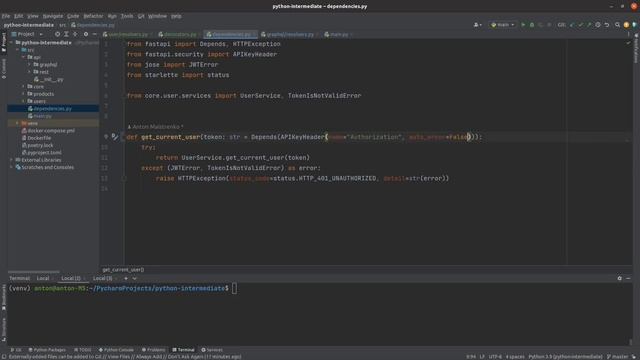Open the TODO tool window
Screen dimensions: 640x360
tap(83, 350)
